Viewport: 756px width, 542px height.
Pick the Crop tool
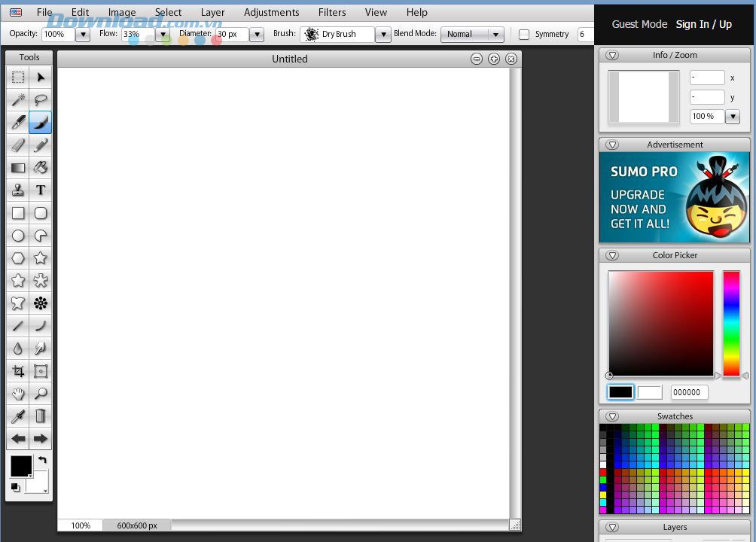tap(18, 370)
